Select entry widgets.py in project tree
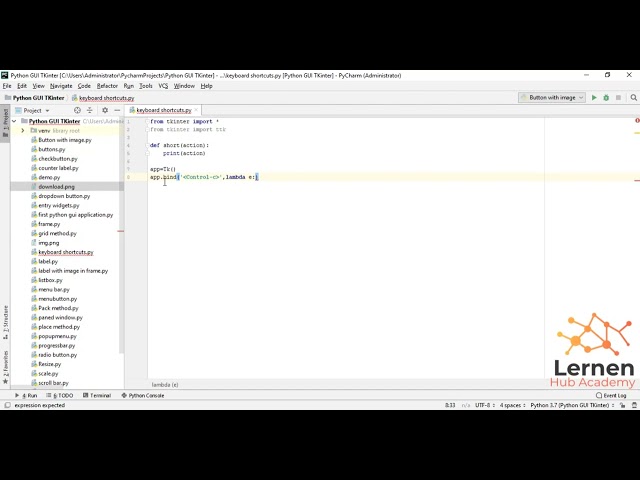Screen dimensions: 640x480 coord(59,205)
